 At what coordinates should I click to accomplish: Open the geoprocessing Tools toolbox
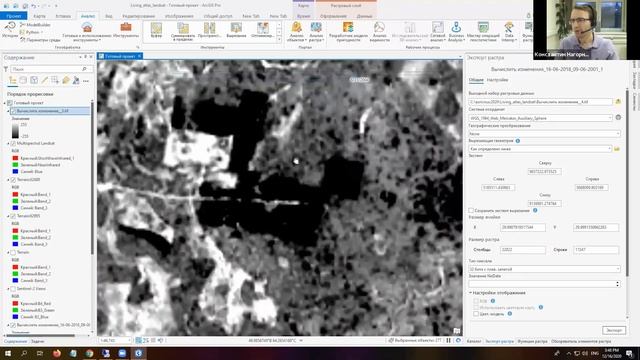[126, 31]
